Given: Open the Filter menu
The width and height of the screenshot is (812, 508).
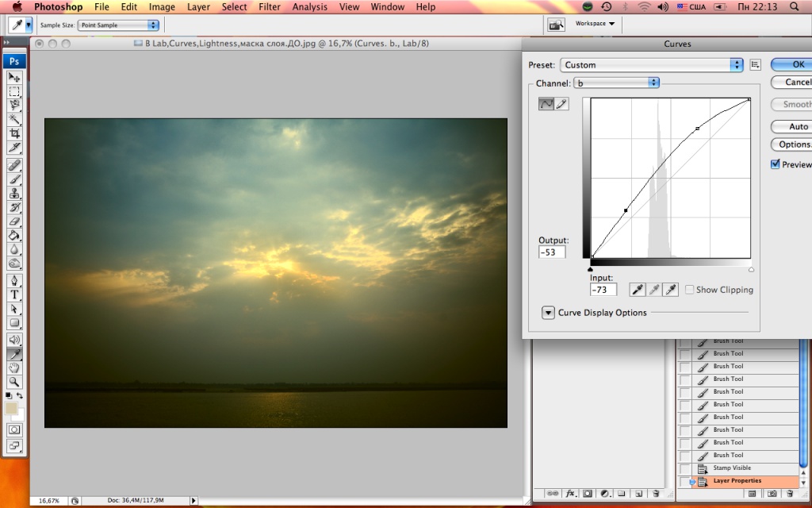Looking at the screenshot, I should point(270,7).
